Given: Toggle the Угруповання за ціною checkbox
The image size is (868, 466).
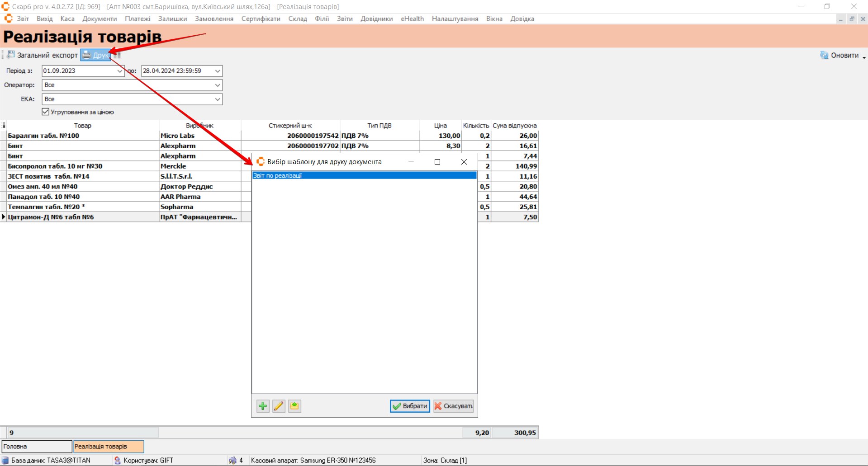Looking at the screenshot, I should click(x=46, y=112).
